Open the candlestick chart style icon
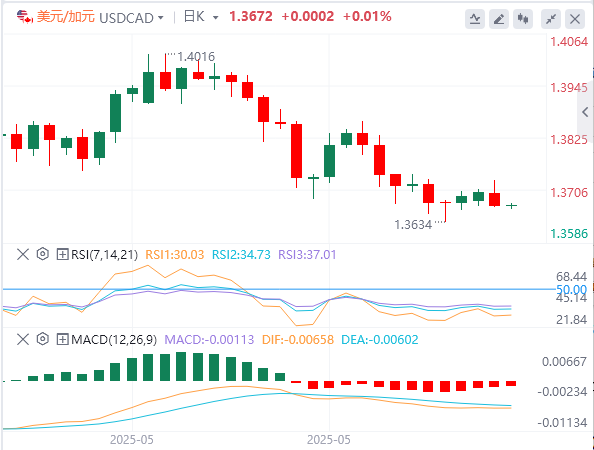The image size is (594, 450). point(523,19)
